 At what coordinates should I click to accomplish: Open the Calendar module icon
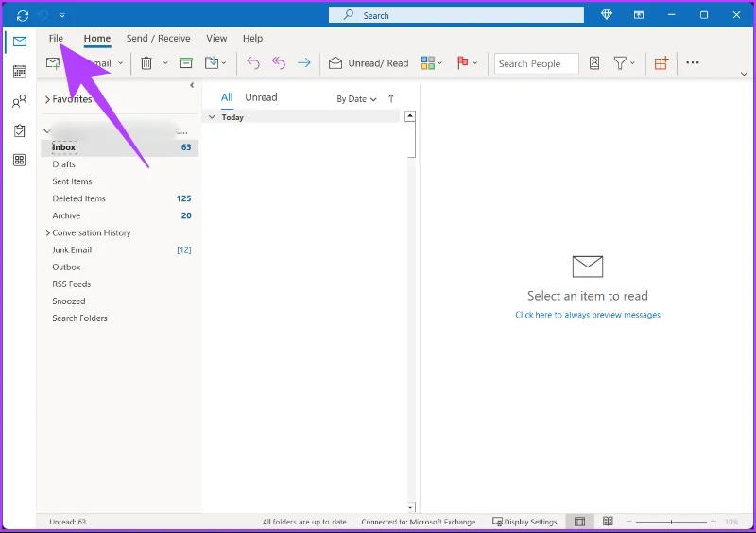point(20,72)
